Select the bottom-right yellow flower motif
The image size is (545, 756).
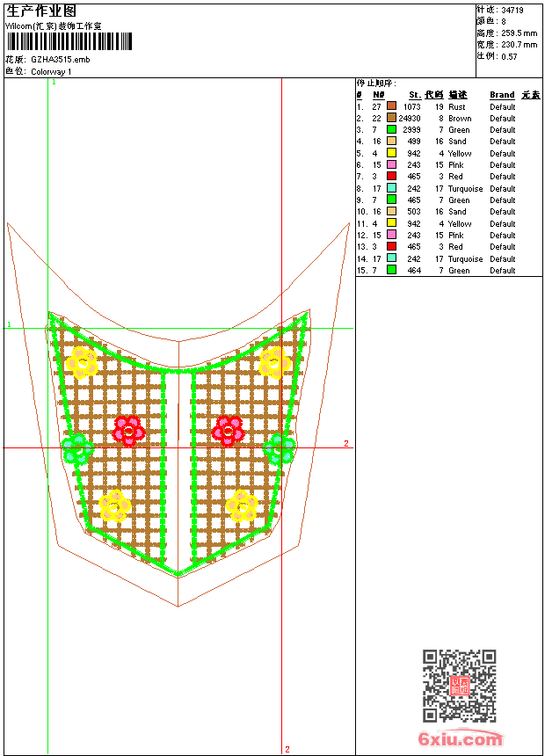tap(242, 505)
